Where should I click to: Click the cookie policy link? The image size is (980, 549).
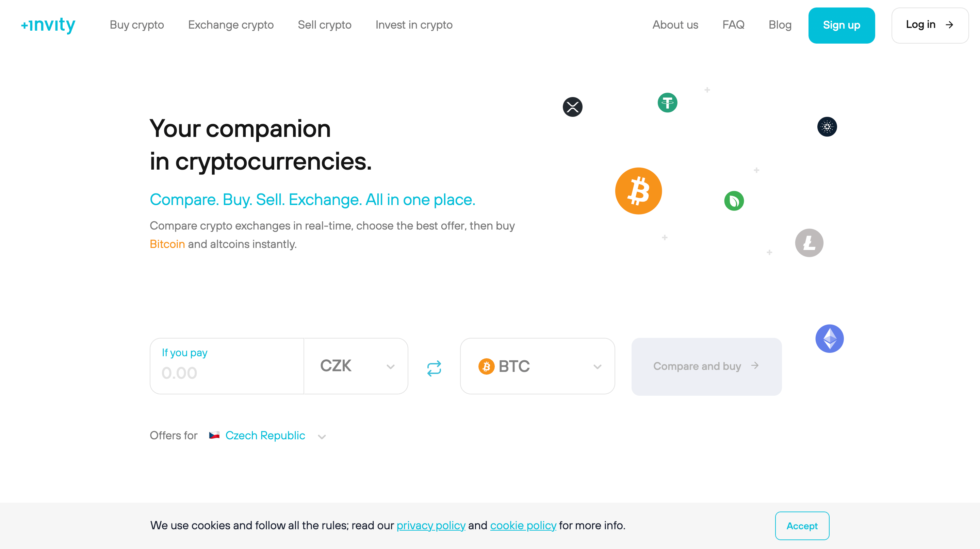click(523, 526)
